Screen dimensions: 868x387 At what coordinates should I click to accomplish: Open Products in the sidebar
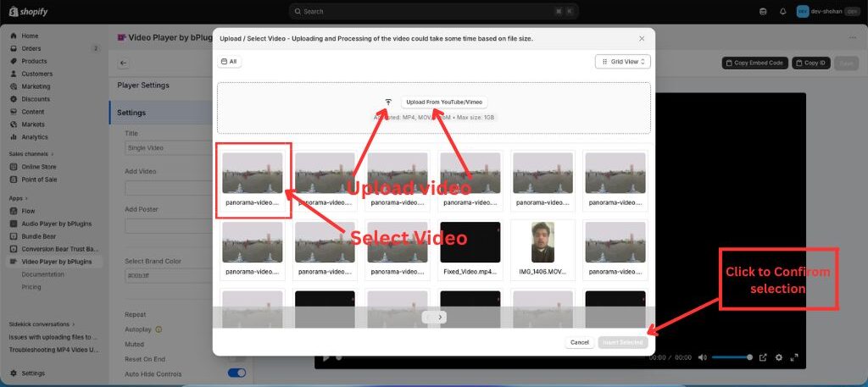point(34,61)
